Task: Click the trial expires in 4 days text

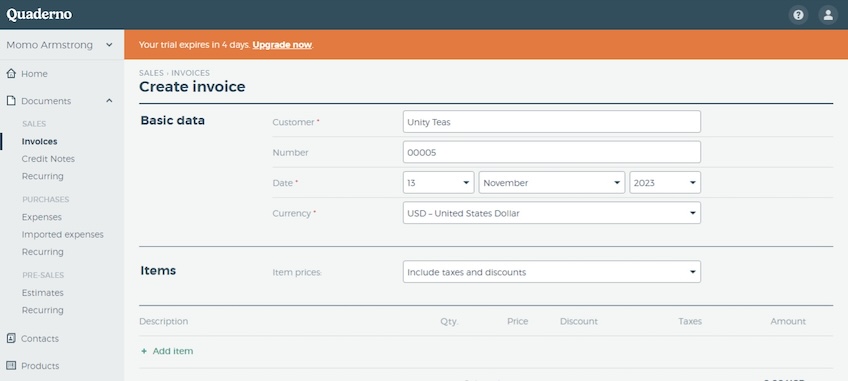Action: click(x=194, y=45)
